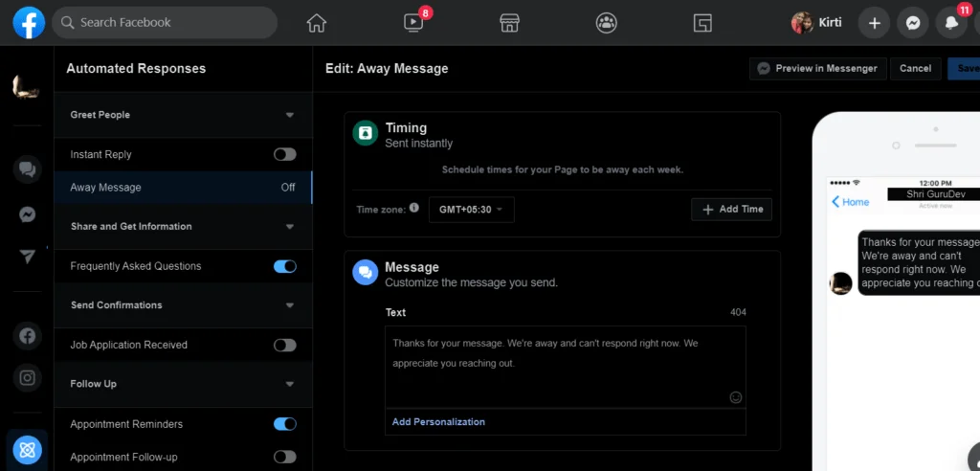This screenshot has width=980, height=471.
Task: Disable the Frequently Asked Questions toggle
Action: (x=284, y=266)
